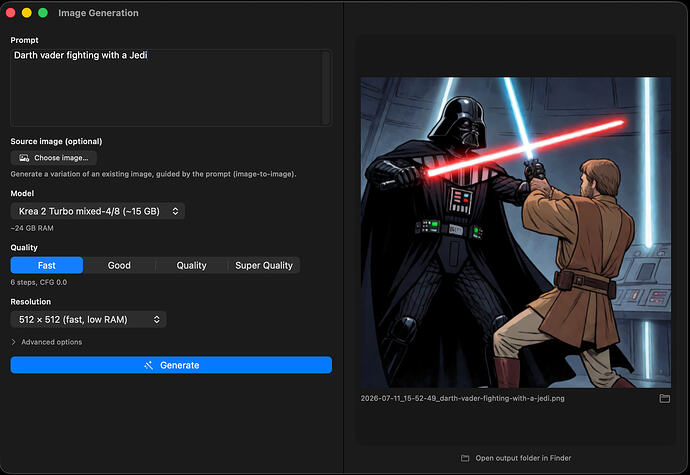Click the folder icon beside the png filename

click(664, 398)
